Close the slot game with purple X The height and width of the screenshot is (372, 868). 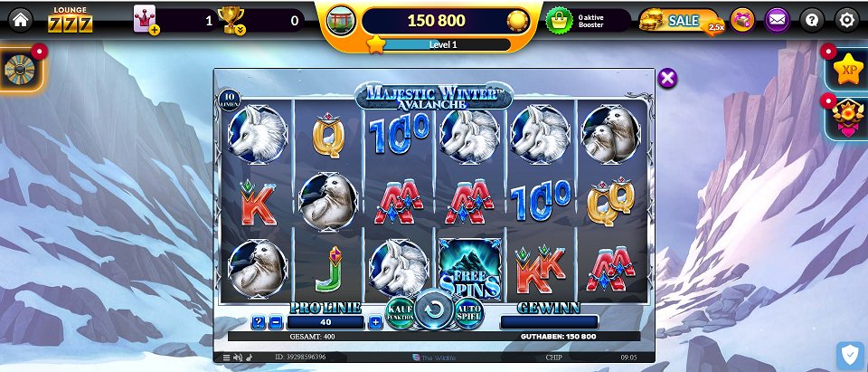[x=667, y=78]
